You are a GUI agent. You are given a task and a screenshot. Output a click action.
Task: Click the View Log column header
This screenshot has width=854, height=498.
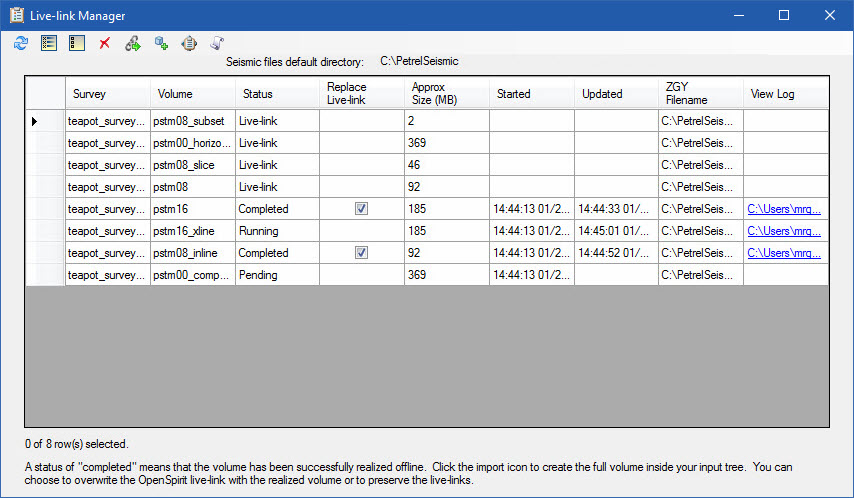coord(786,93)
